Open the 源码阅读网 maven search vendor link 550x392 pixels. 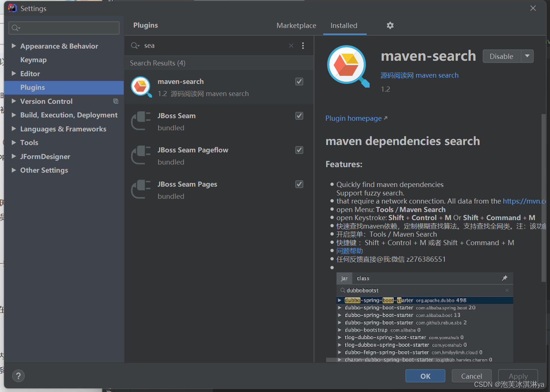(419, 75)
